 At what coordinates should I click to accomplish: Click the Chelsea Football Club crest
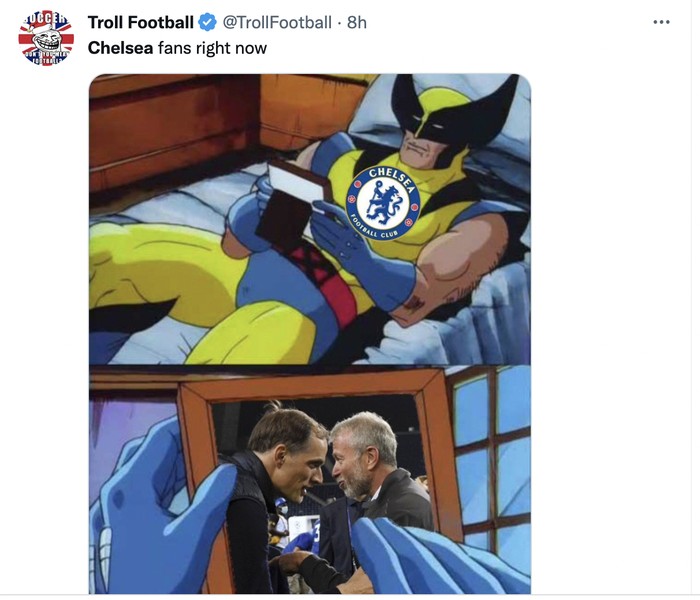coord(384,203)
